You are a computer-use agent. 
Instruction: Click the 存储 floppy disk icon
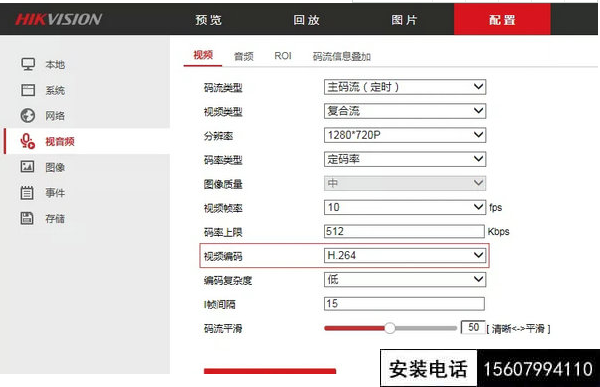[x=27, y=218]
